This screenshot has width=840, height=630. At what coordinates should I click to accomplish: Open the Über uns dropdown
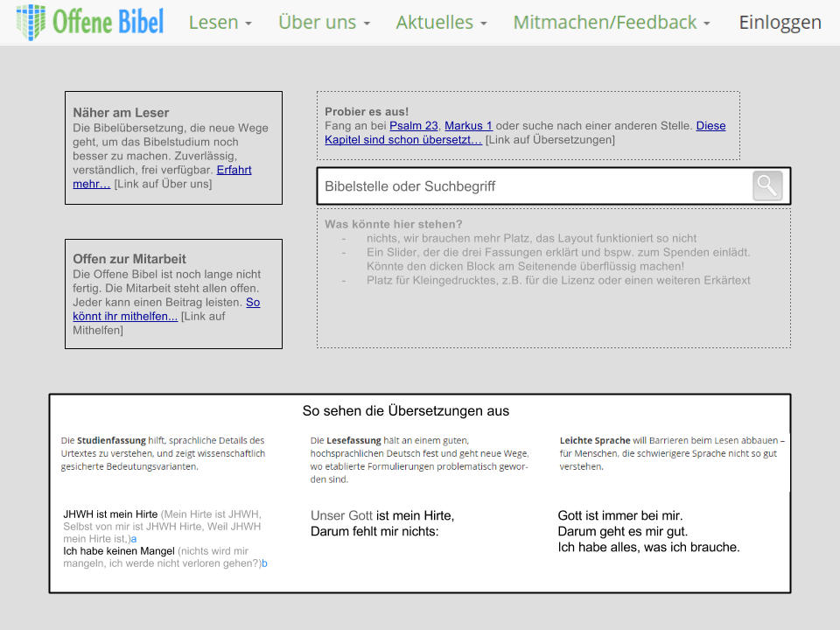[x=324, y=23]
